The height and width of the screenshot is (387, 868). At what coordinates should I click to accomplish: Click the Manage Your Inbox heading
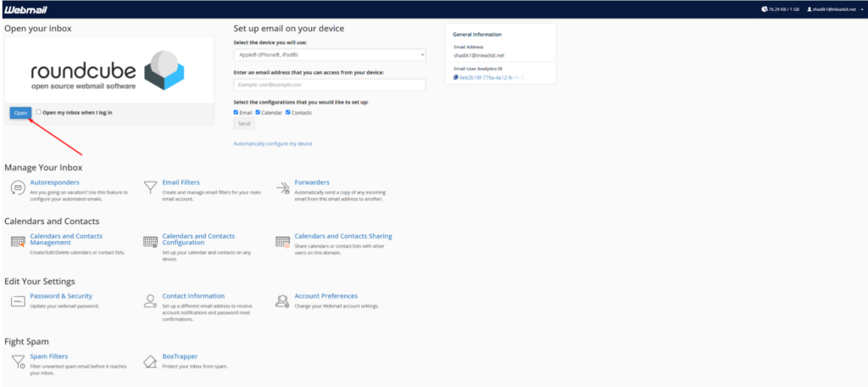pos(43,167)
